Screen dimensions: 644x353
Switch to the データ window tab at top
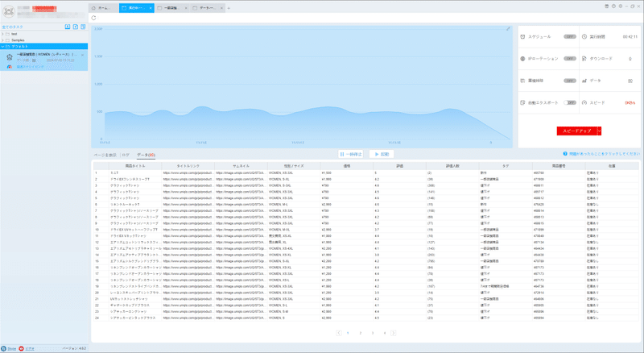click(208, 8)
